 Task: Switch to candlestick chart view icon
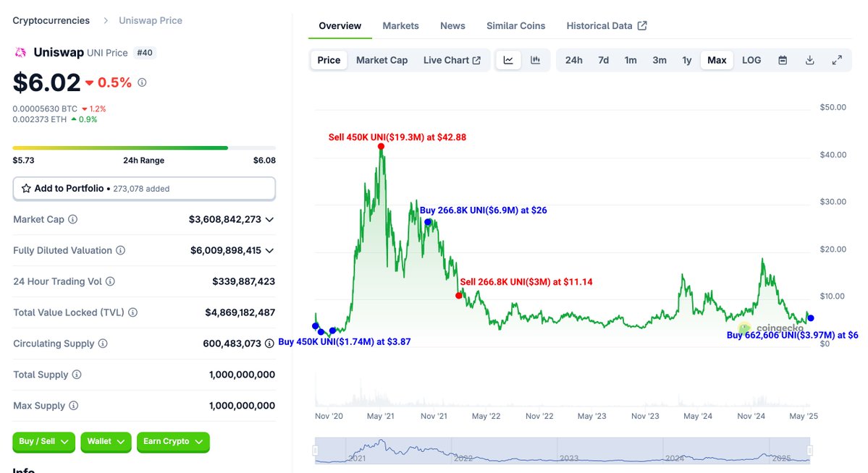click(535, 60)
